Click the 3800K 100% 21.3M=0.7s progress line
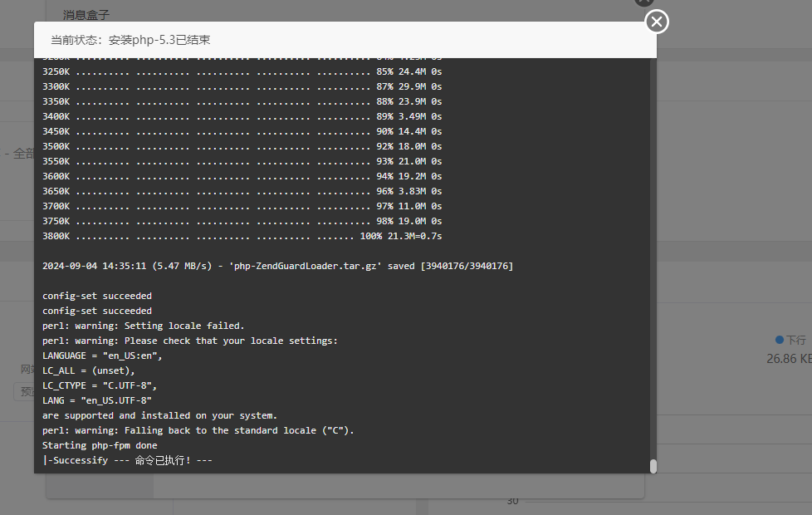The width and height of the screenshot is (812, 515). pos(242,236)
